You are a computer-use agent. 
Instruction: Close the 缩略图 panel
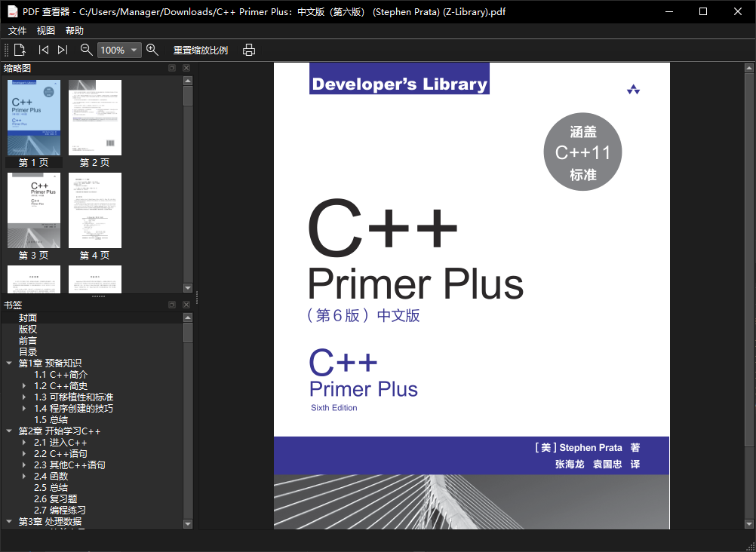coord(186,68)
